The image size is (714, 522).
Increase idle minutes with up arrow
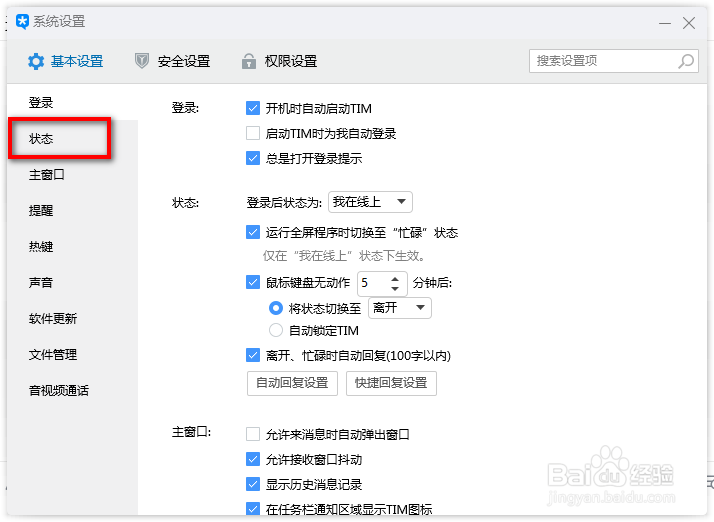(395, 278)
